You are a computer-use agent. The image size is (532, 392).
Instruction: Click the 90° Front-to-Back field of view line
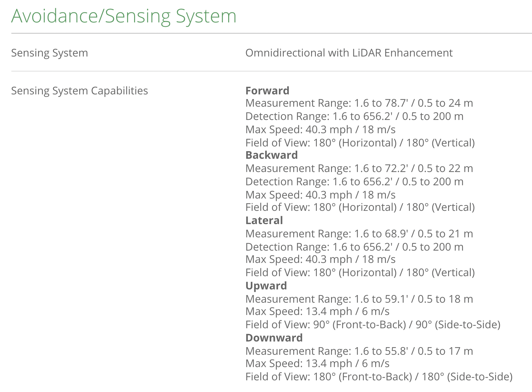tap(373, 324)
